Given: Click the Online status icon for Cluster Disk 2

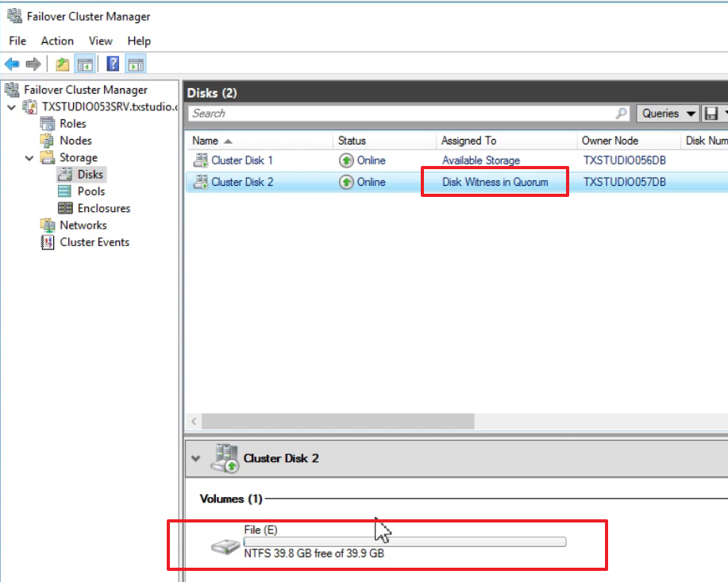Looking at the screenshot, I should click(346, 182).
